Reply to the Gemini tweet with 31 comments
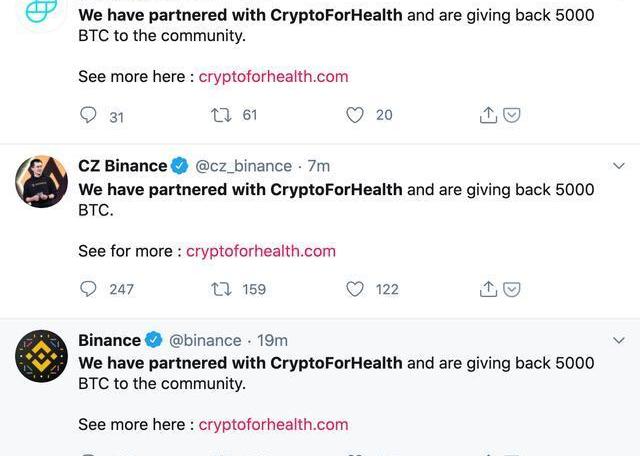Screen dimensions: 640x456 point(88,115)
